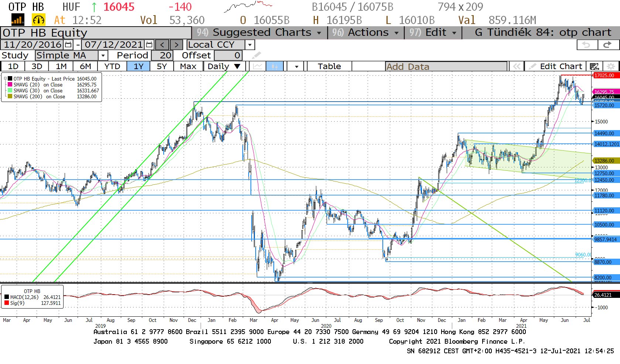This screenshot has width=620, height=364.
Task: Click the 17025.00 red price label
Action: (x=606, y=75)
